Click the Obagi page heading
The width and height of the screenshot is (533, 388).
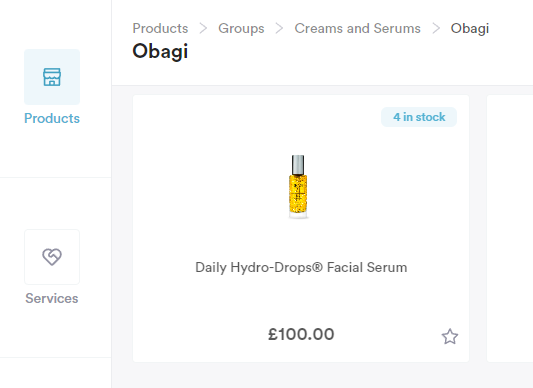(160, 52)
